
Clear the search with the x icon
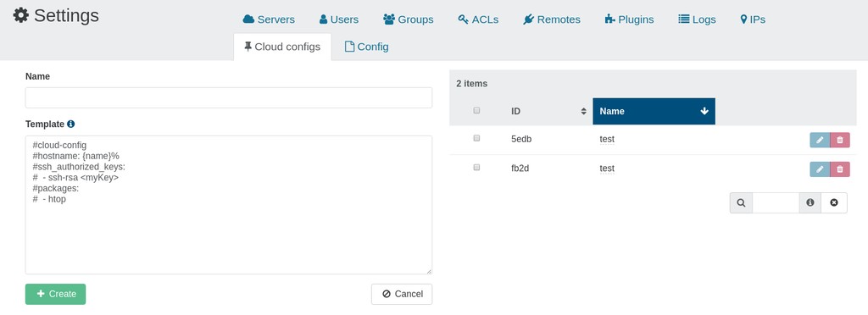(834, 203)
